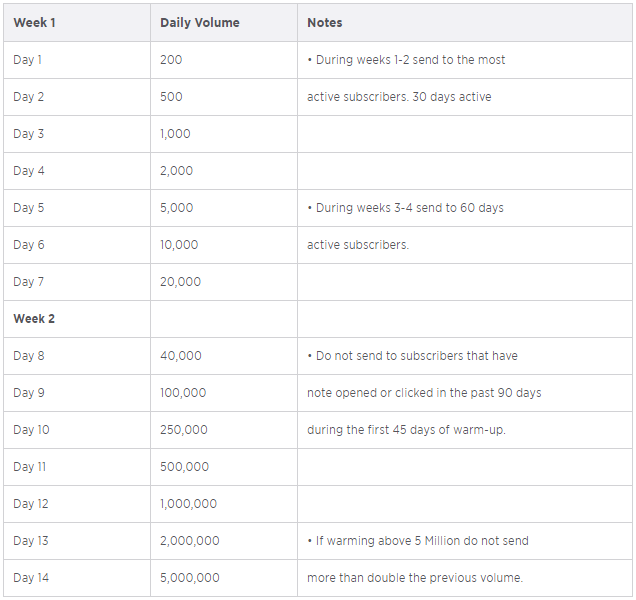The width and height of the screenshot is (636, 600).
Task: Select the "Daily Volume" header cell
Action: coord(199,22)
